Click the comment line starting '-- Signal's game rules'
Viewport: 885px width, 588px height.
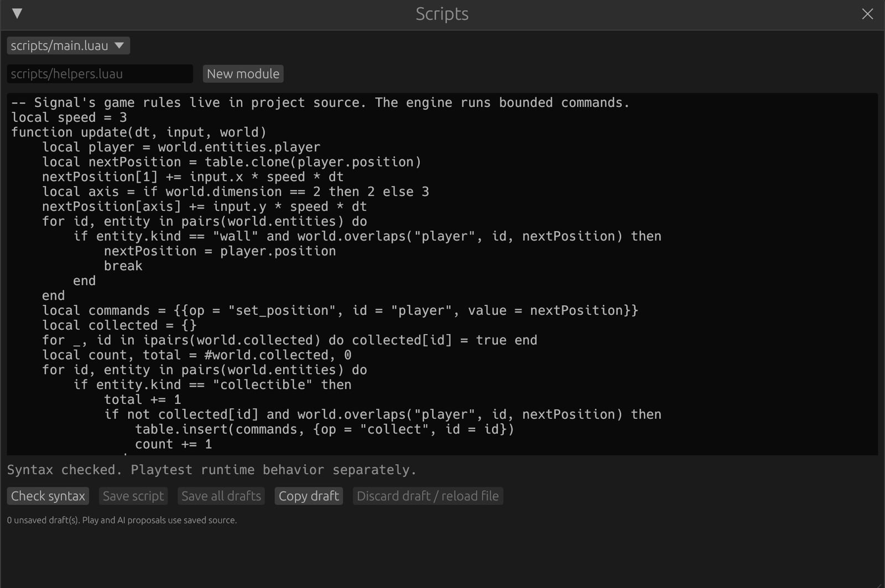(x=320, y=102)
